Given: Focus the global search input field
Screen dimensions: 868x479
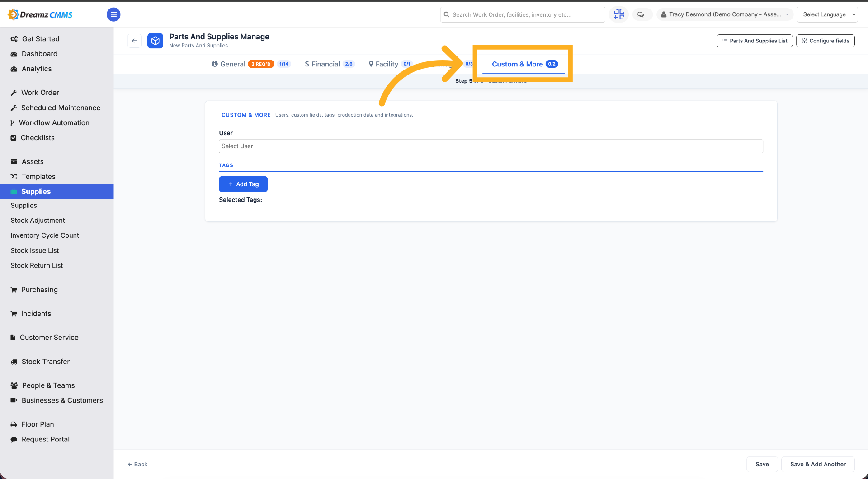Looking at the screenshot, I should click(523, 14).
